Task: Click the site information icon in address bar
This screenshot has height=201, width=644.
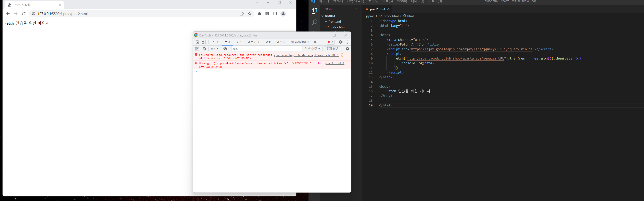Action: click(x=33, y=14)
